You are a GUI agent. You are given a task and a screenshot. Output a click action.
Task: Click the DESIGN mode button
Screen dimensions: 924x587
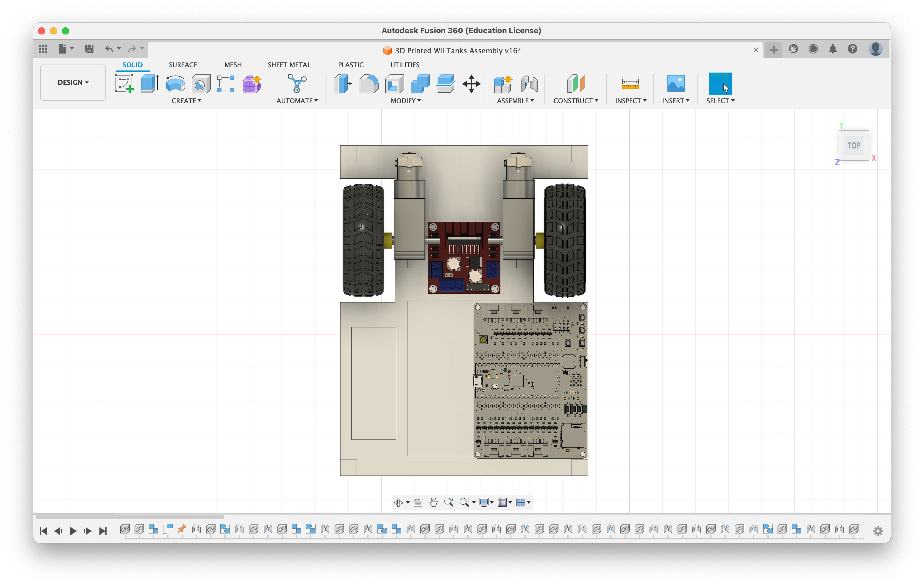coord(73,82)
